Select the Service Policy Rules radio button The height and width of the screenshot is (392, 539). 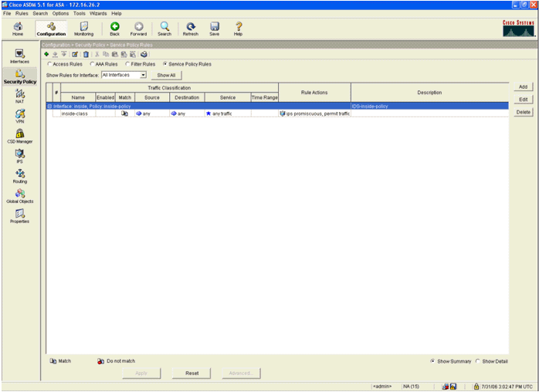[x=165, y=64]
